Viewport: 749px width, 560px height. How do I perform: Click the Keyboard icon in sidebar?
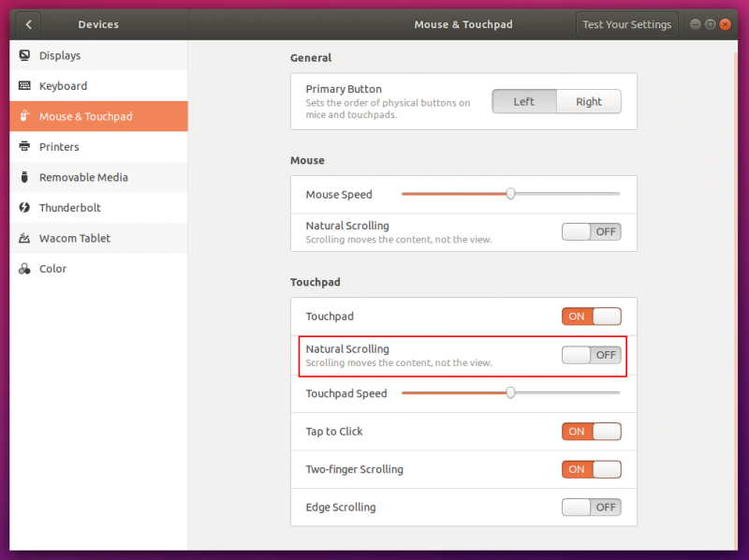(24, 86)
